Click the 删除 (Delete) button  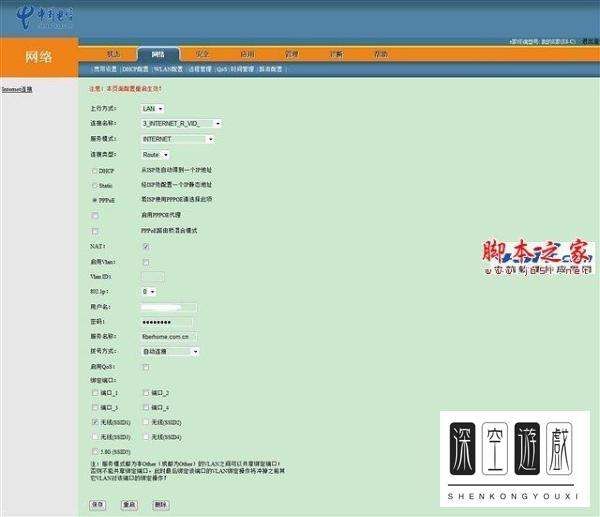point(161,504)
